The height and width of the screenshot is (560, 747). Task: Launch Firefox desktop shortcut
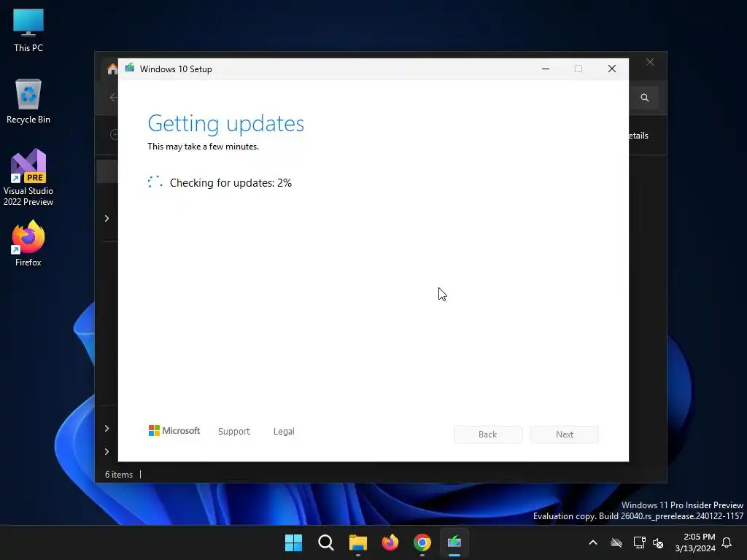(28, 244)
